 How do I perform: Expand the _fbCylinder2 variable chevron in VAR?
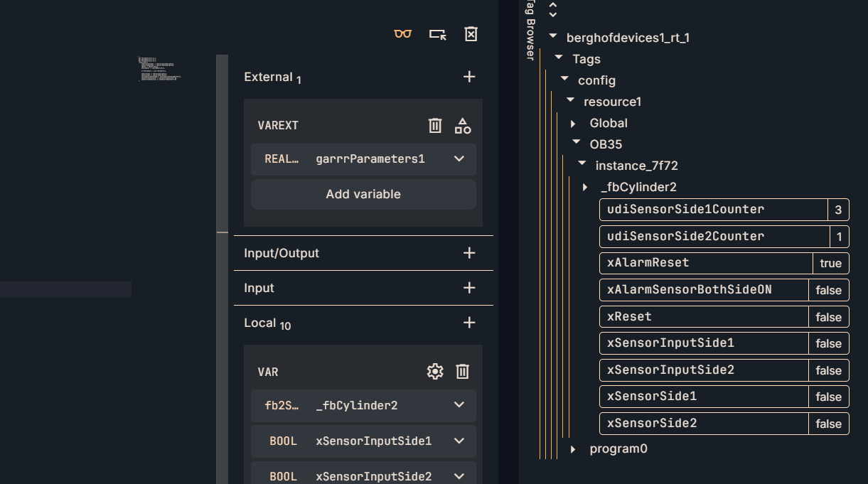pos(459,405)
